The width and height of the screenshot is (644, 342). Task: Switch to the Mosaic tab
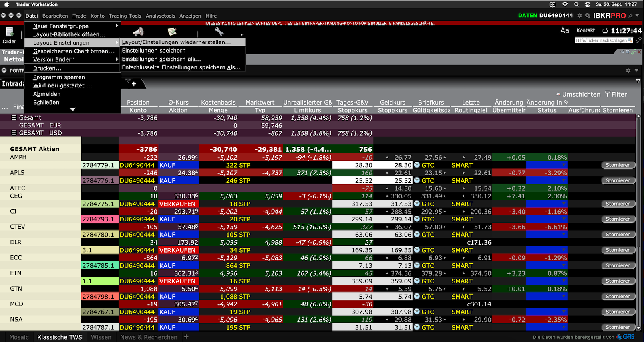(x=19, y=337)
